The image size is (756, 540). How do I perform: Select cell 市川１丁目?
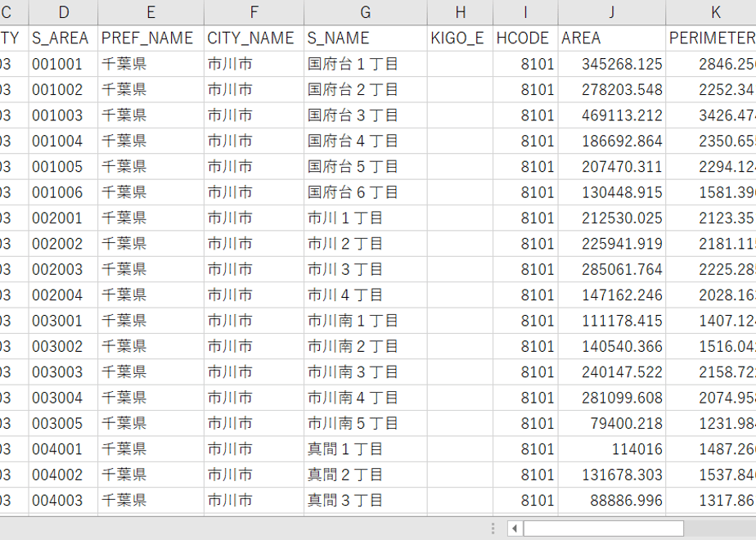click(366, 218)
